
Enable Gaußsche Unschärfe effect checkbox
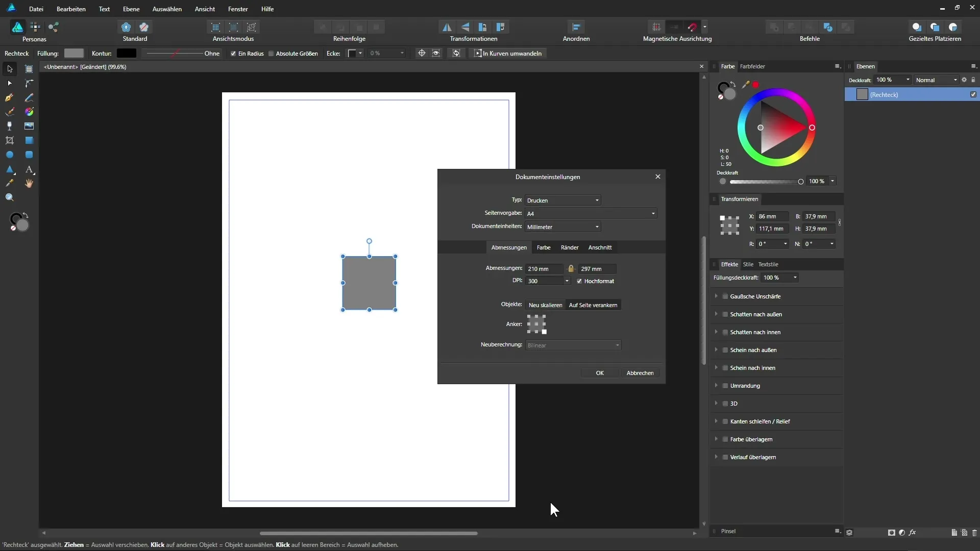click(725, 296)
